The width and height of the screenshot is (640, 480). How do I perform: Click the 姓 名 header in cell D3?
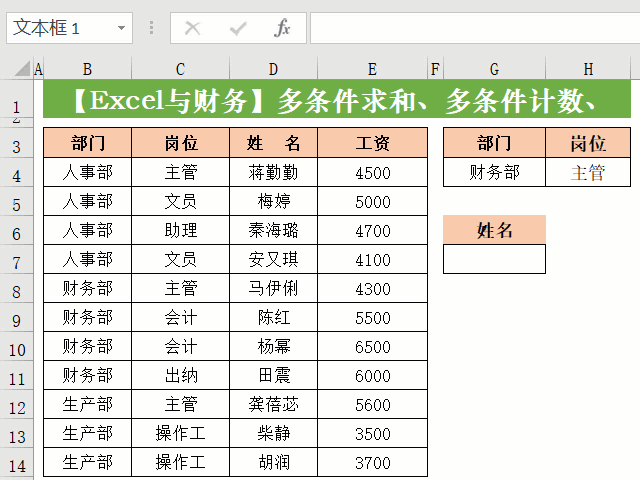tap(273, 143)
